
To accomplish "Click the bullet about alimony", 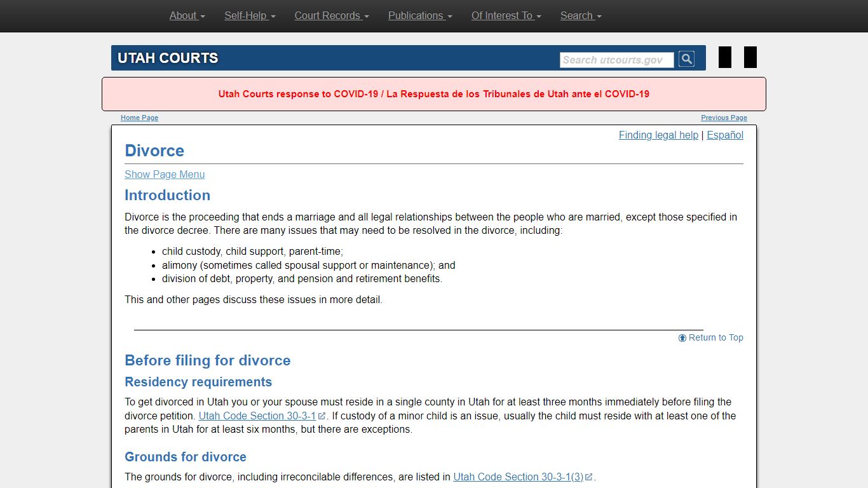I will (309, 266).
